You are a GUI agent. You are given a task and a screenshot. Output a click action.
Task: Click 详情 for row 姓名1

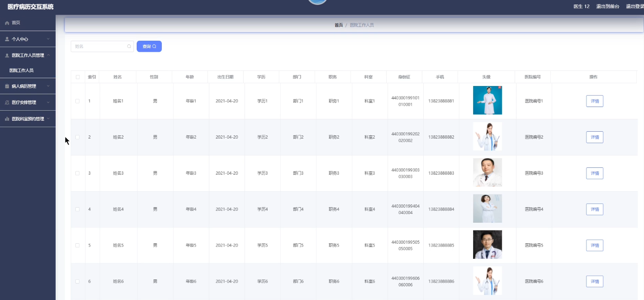click(595, 101)
